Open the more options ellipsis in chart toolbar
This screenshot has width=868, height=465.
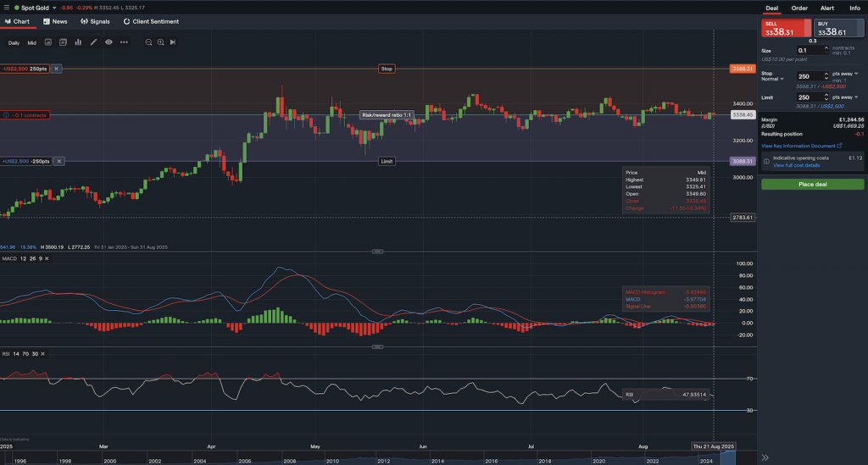[124, 42]
